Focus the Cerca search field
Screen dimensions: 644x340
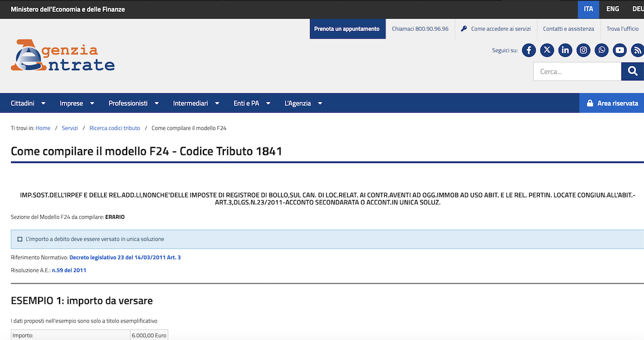[x=577, y=71]
